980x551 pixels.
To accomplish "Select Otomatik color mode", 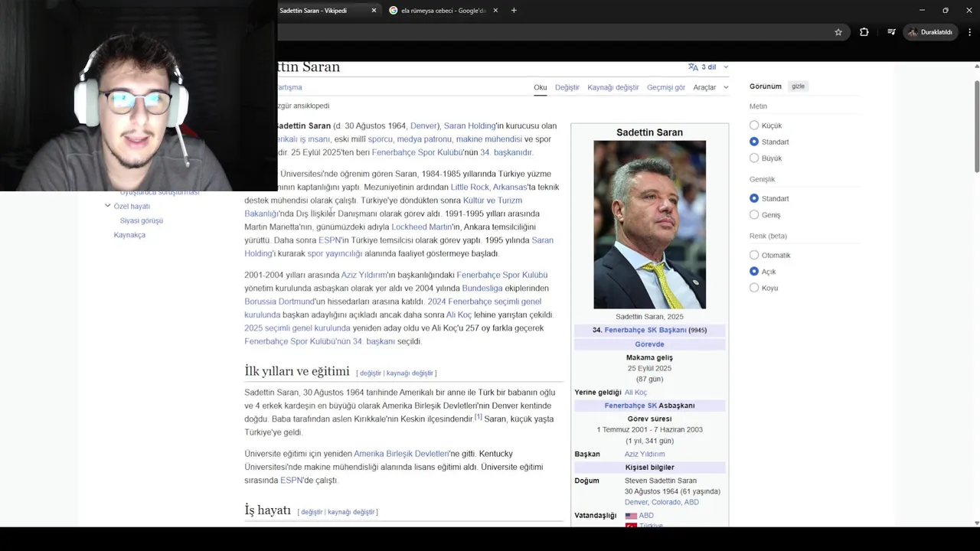I will tap(754, 255).
